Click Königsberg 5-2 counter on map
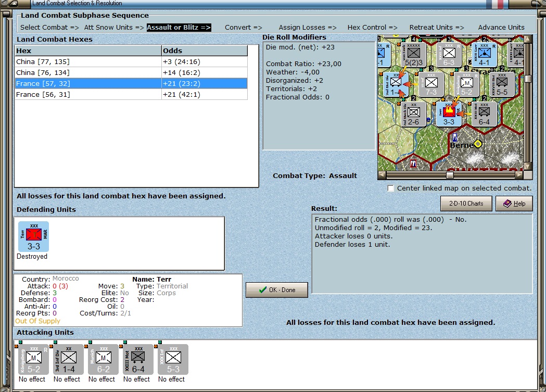Viewport: 546px width, 392px height. 466,84
